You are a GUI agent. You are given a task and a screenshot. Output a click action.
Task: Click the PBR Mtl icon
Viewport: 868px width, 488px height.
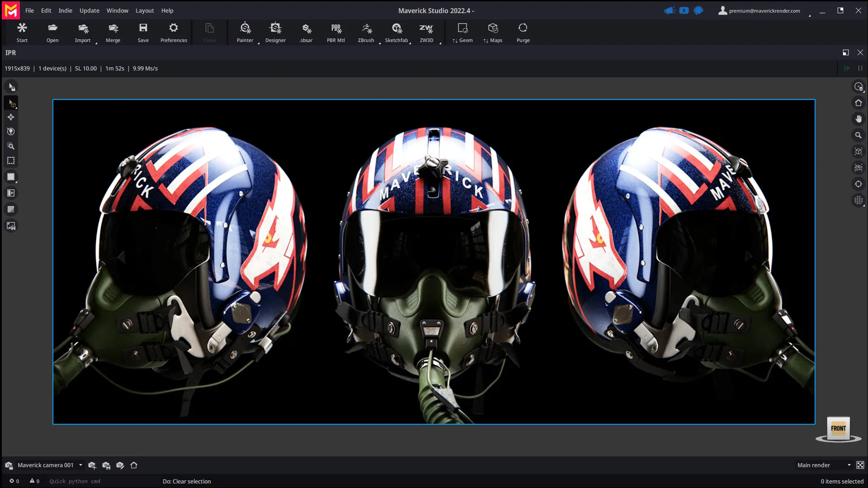coord(335,32)
